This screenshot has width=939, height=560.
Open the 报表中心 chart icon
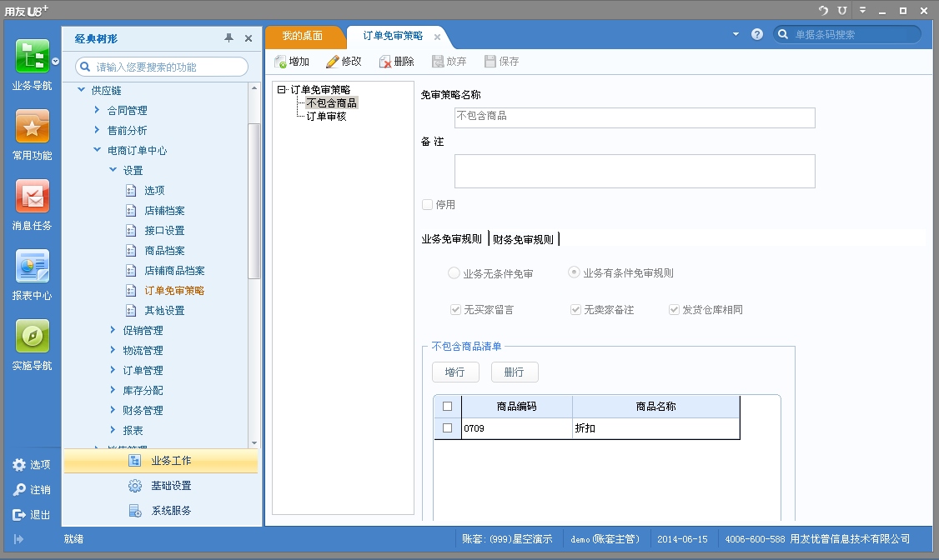(x=33, y=266)
